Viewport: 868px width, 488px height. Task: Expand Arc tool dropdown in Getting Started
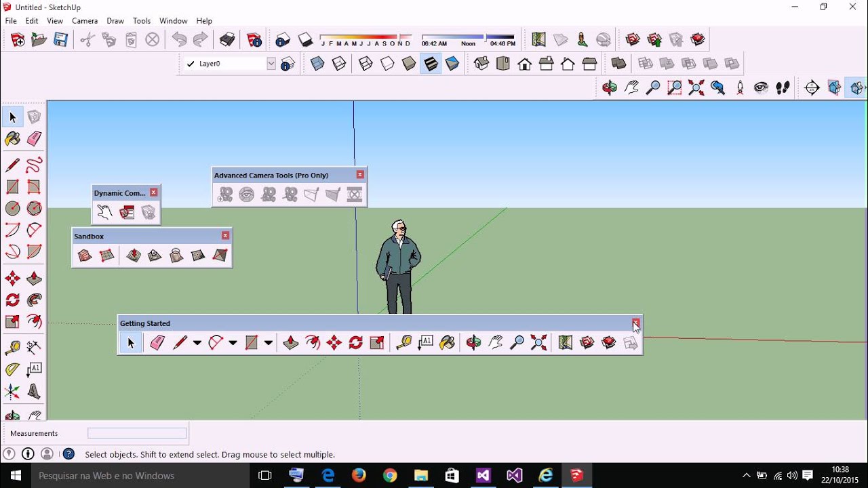point(233,343)
